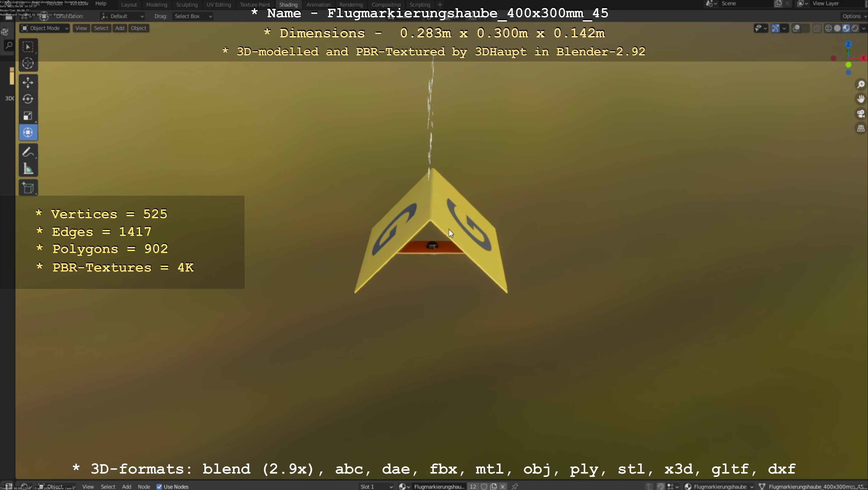Click the new material duplicate icon
This screenshot has width=868, height=490.
point(494,486)
